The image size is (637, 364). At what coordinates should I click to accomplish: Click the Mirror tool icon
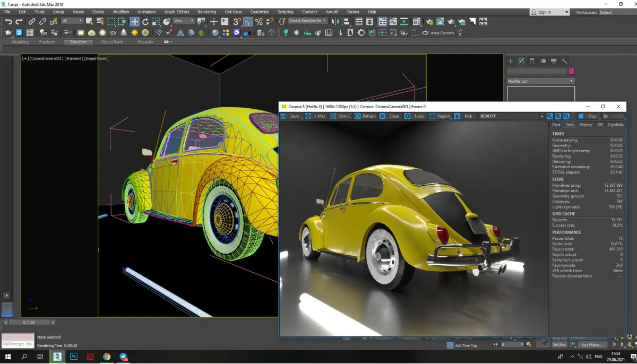tap(335, 22)
